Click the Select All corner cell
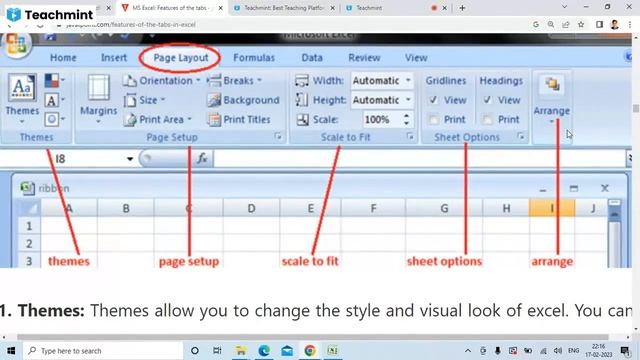This screenshot has height=360, width=640. (x=29, y=208)
